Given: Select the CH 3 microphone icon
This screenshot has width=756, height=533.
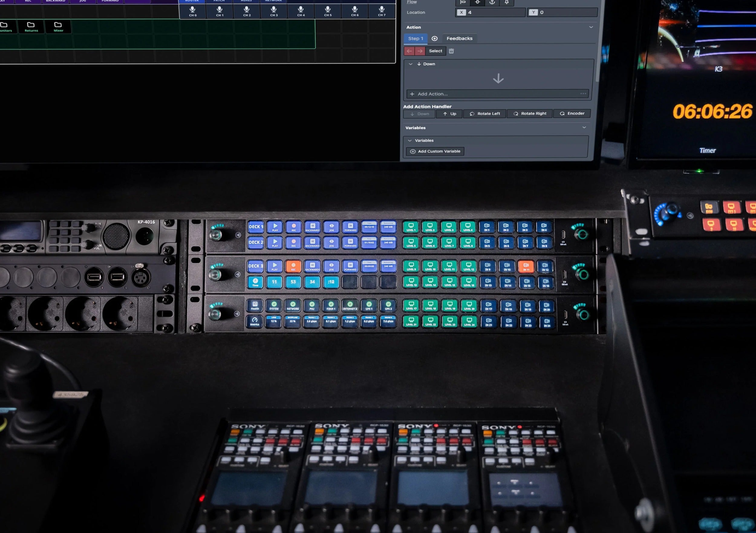Looking at the screenshot, I should [274, 10].
